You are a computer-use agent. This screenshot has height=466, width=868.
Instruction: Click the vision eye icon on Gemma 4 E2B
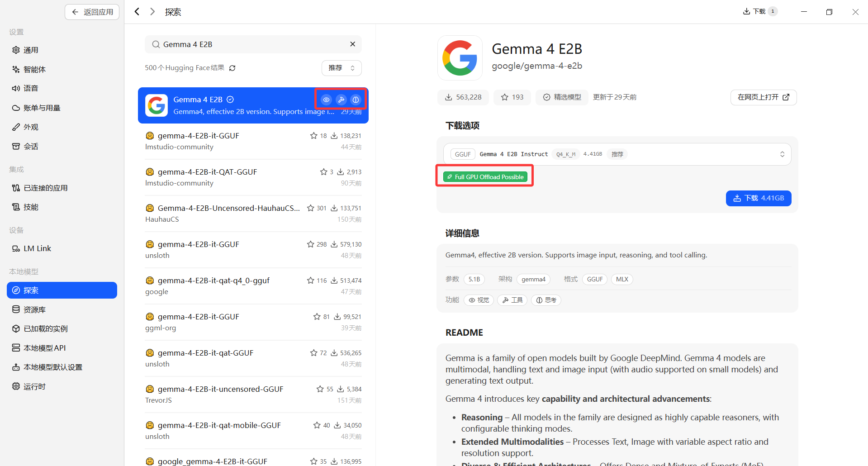pyautogui.click(x=326, y=100)
